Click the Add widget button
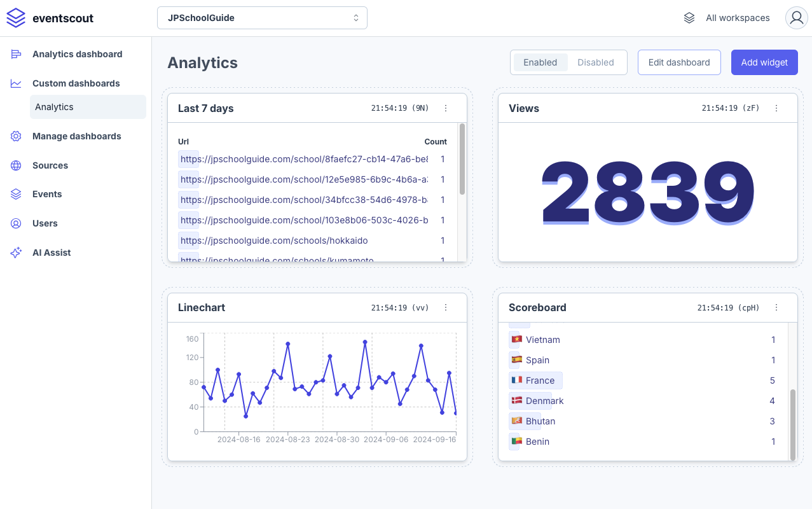Image resolution: width=812 pixels, height=509 pixels. tap(764, 62)
